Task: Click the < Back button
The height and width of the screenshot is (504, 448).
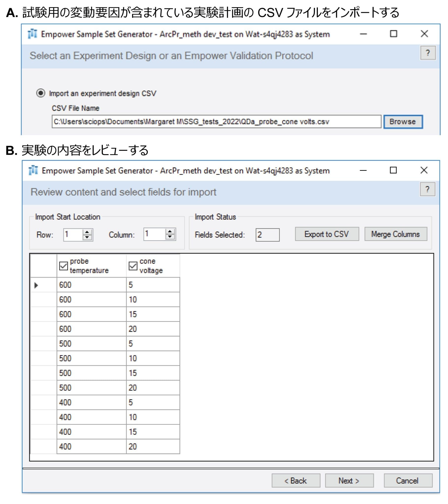Action: coord(296,481)
